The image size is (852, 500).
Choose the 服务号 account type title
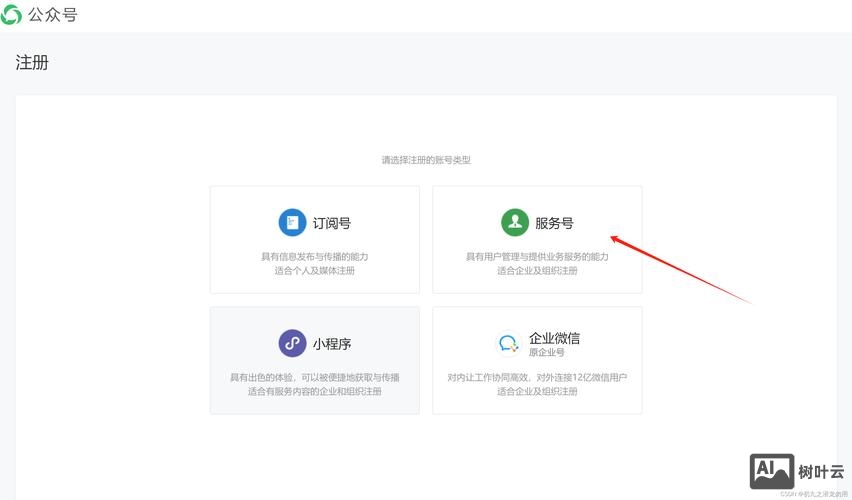pos(554,224)
